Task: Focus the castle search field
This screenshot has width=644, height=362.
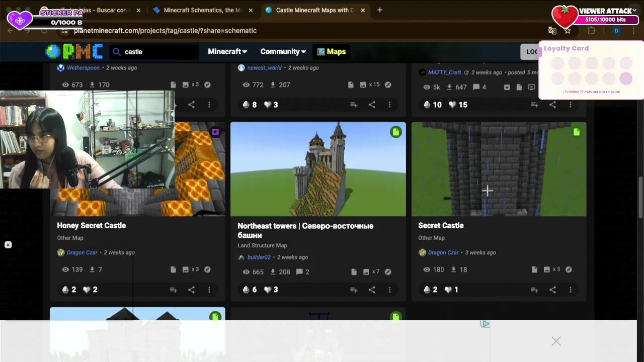Action: 153,52
